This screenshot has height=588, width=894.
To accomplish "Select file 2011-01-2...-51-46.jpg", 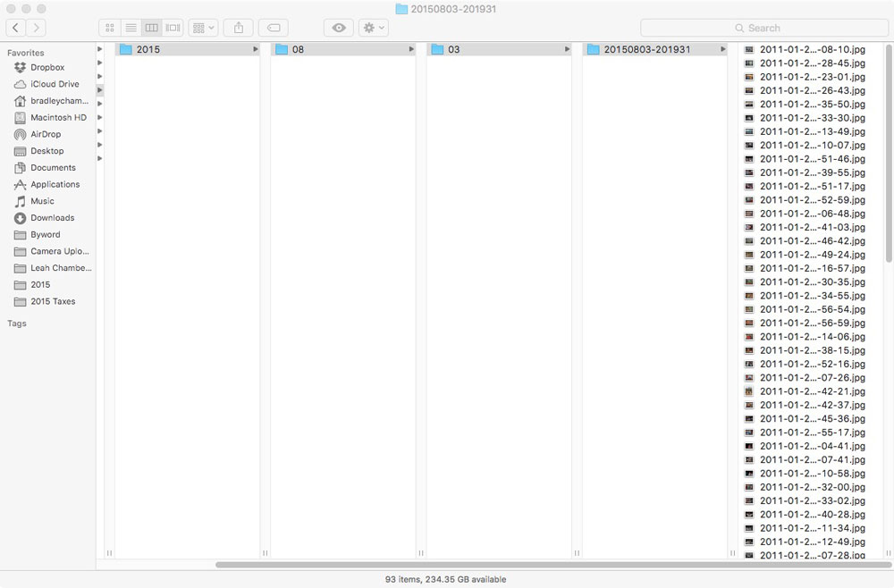I will pos(812,159).
